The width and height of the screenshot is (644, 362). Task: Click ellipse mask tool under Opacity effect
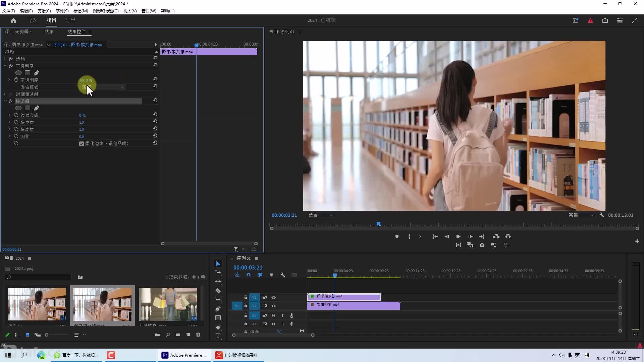click(x=18, y=73)
